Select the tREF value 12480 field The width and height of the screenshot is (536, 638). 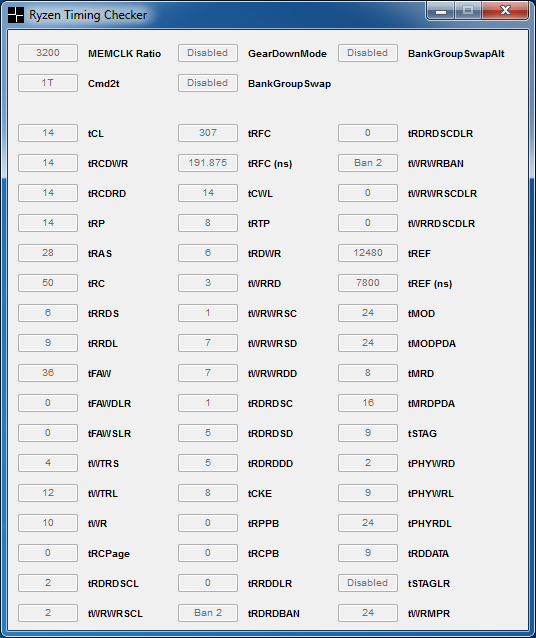[368, 253]
